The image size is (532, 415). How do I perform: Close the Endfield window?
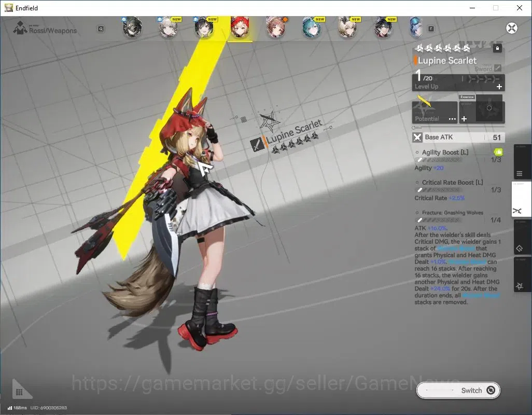(x=520, y=8)
